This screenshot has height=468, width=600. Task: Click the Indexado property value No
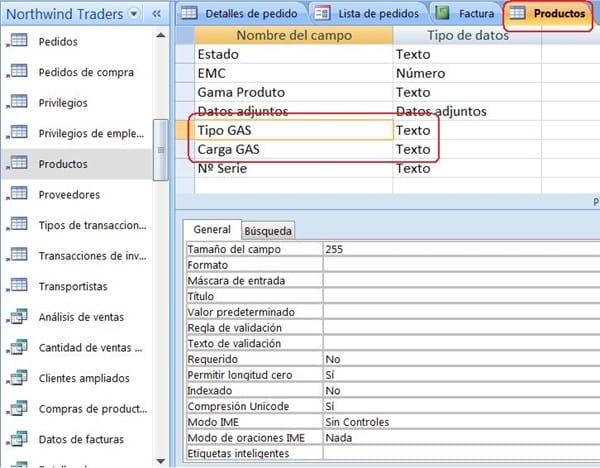[x=461, y=390]
